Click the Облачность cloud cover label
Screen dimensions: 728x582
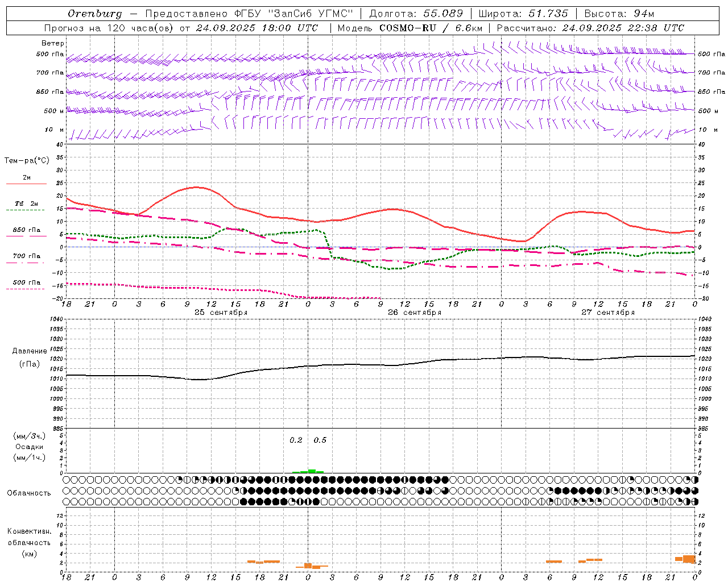coord(29,493)
